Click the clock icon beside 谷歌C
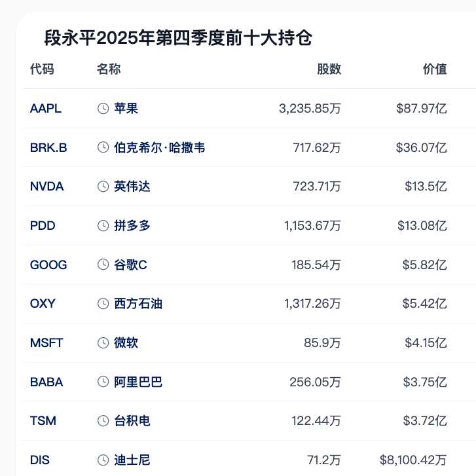Viewport: 476px width, 476px height. 103,265
